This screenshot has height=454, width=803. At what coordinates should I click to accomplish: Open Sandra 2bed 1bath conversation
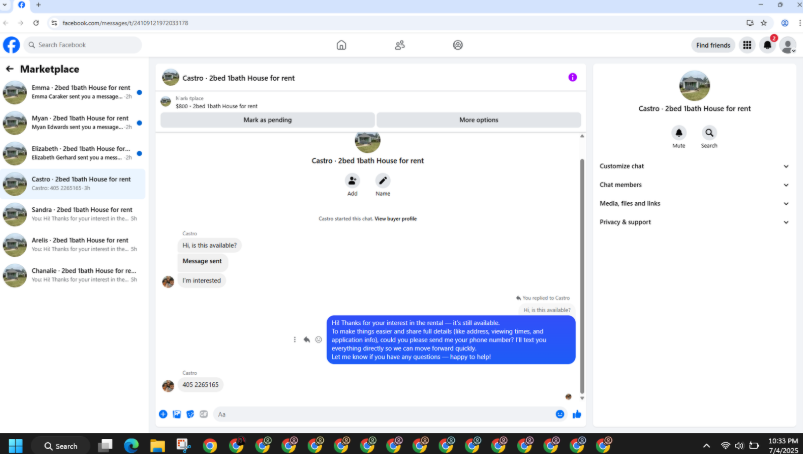[x=73, y=214]
